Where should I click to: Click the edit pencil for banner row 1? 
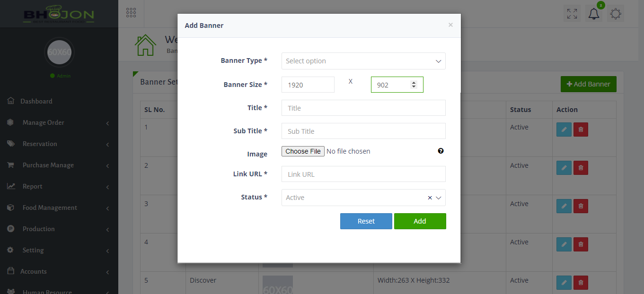pyautogui.click(x=564, y=129)
